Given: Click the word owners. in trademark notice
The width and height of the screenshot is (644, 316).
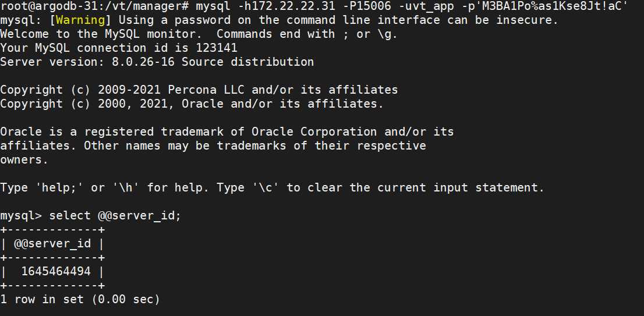Looking at the screenshot, I should 24,159.
